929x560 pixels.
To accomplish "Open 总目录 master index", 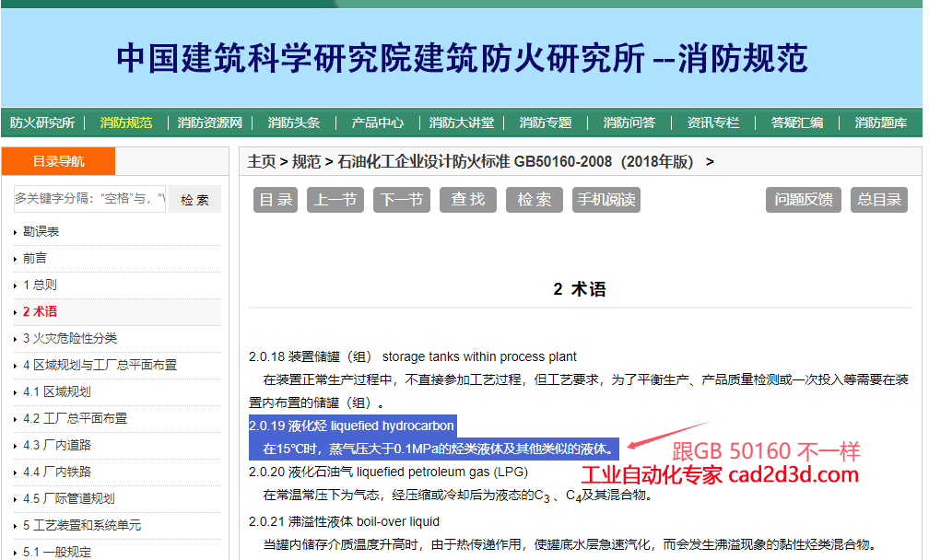I will pos(879,200).
